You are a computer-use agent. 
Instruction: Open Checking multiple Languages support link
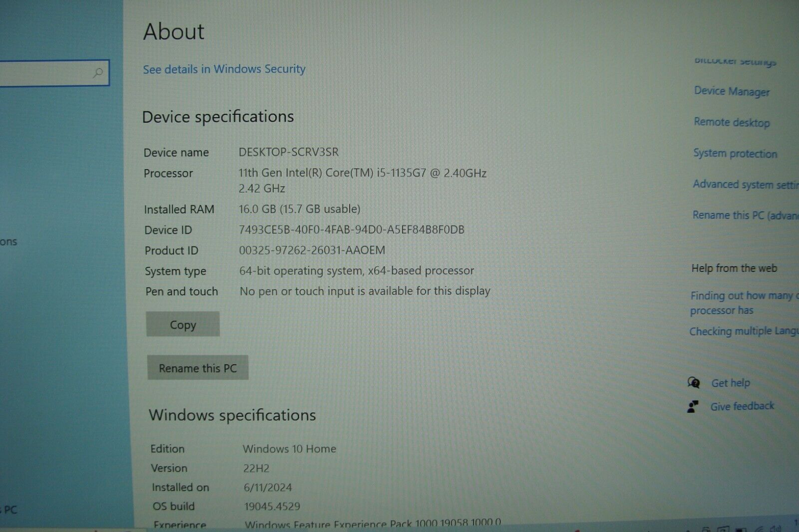pyautogui.click(x=744, y=331)
